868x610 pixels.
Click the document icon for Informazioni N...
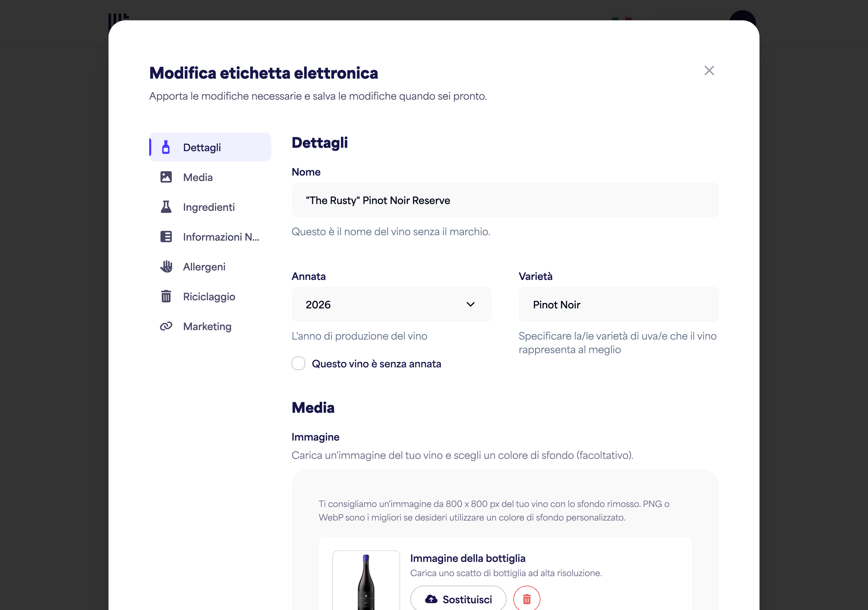(x=166, y=237)
